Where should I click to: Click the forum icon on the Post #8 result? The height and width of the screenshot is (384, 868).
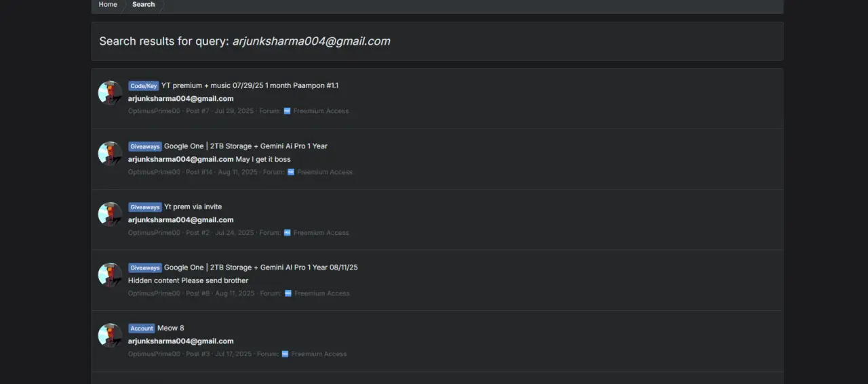click(288, 293)
